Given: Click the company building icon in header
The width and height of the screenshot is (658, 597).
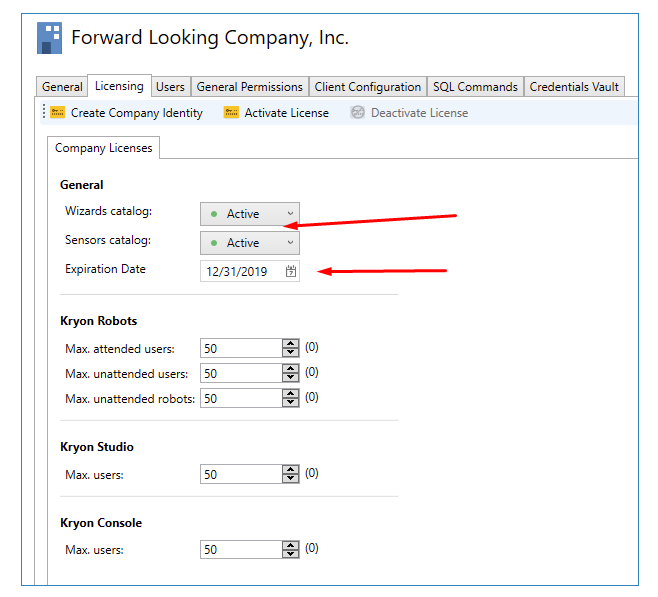Looking at the screenshot, I should tap(49, 38).
